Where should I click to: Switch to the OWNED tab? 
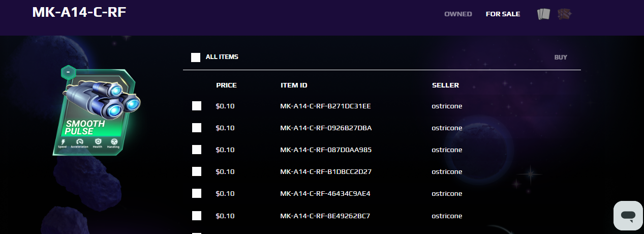(458, 14)
